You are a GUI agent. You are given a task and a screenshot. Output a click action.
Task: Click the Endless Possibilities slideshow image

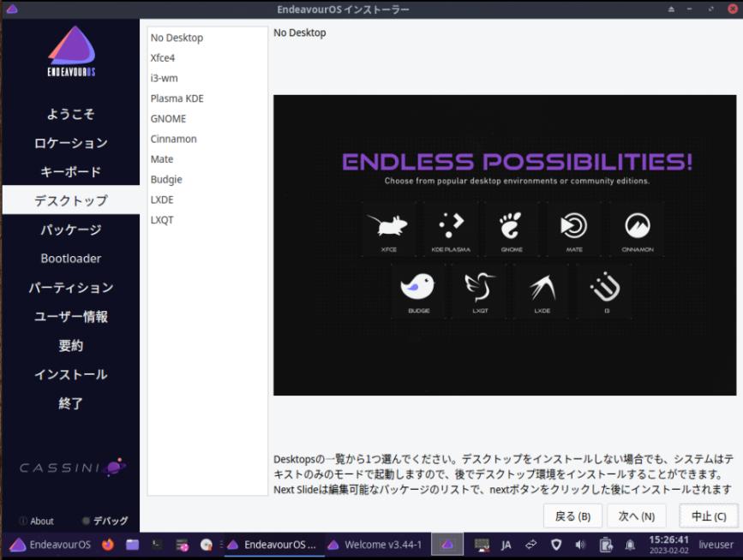coord(505,245)
